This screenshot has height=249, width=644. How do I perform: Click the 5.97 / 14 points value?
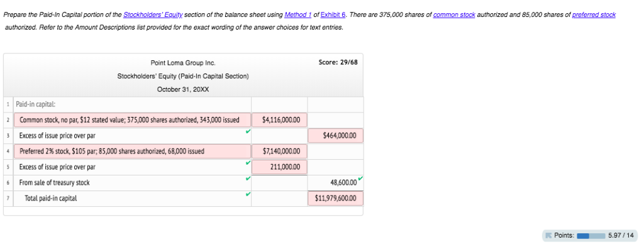click(621, 235)
